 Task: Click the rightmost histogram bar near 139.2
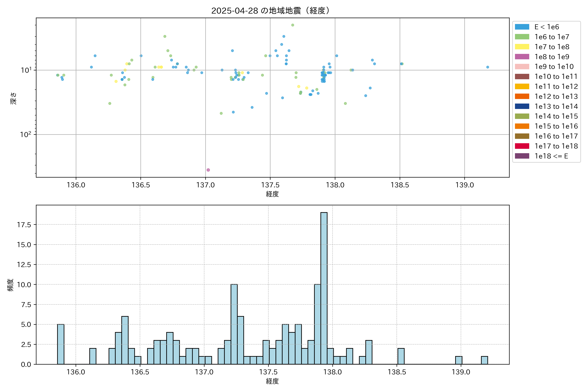tap(484, 360)
